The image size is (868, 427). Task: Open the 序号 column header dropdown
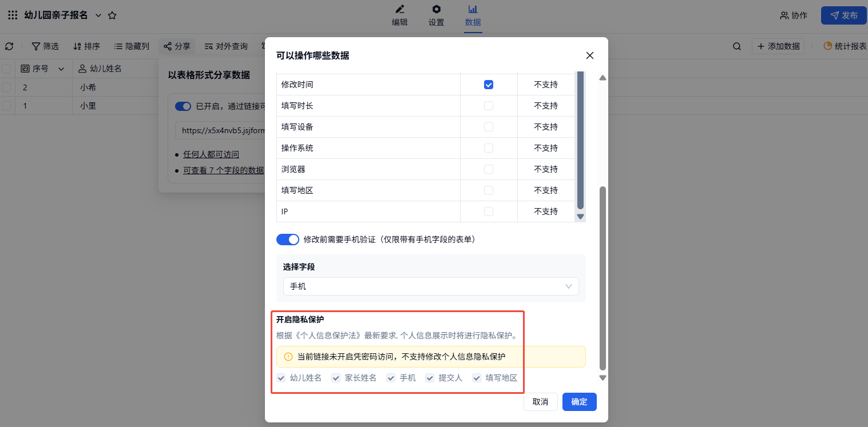62,69
